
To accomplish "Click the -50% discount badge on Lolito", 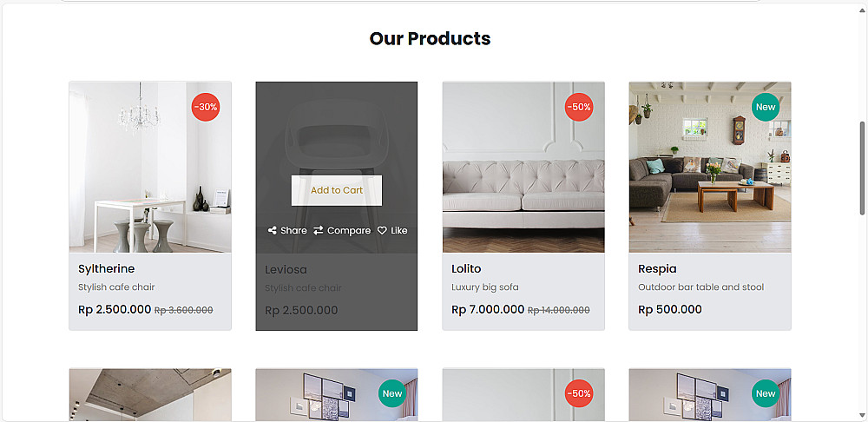I will click(x=579, y=108).
